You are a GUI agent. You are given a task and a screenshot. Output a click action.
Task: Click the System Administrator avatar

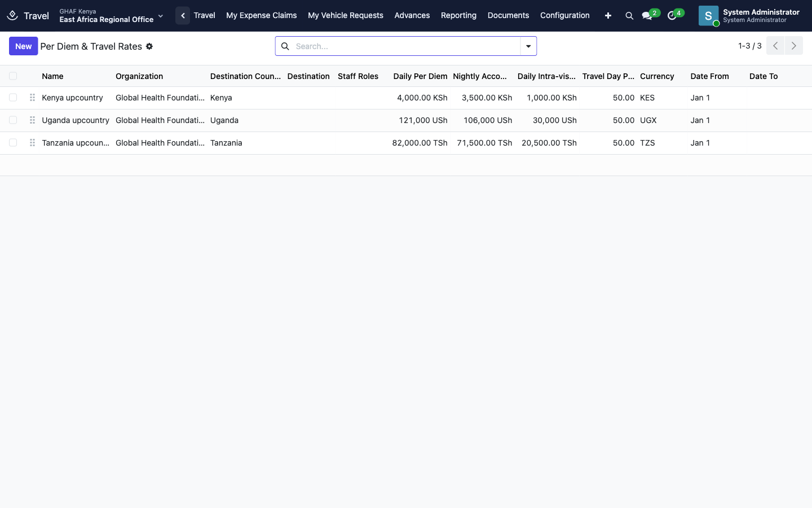[708, 16]
